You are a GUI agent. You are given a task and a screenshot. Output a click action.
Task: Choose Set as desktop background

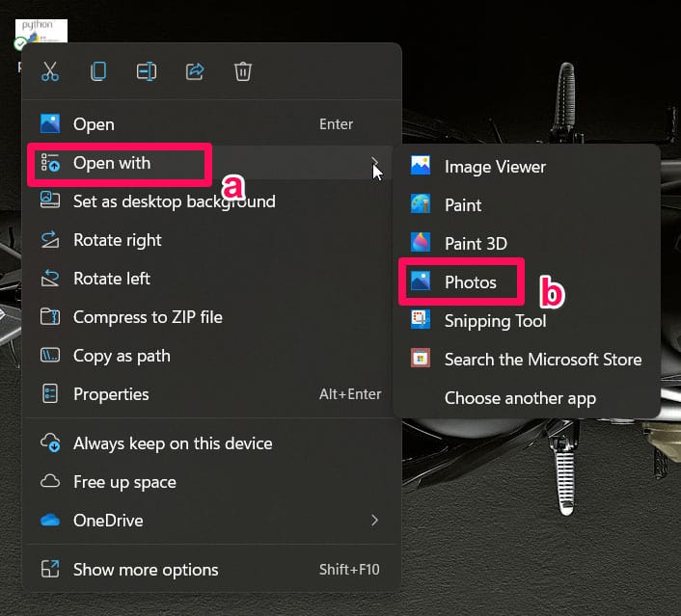point(211,201)
